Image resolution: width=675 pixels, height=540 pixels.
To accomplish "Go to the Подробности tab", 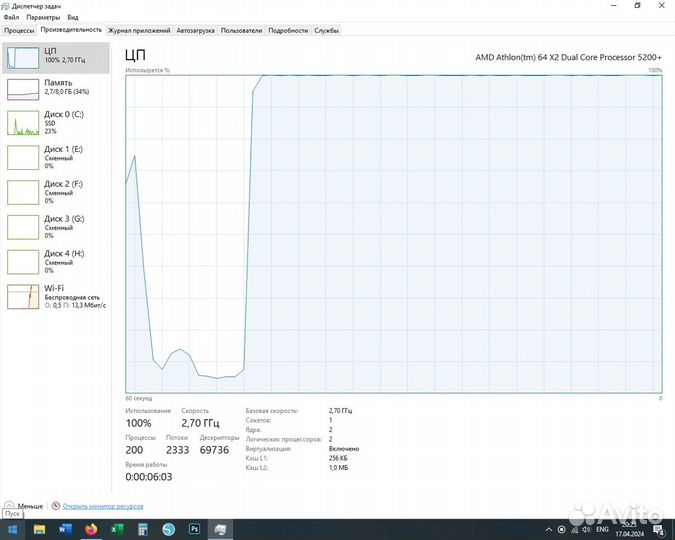I will [288, 30].
